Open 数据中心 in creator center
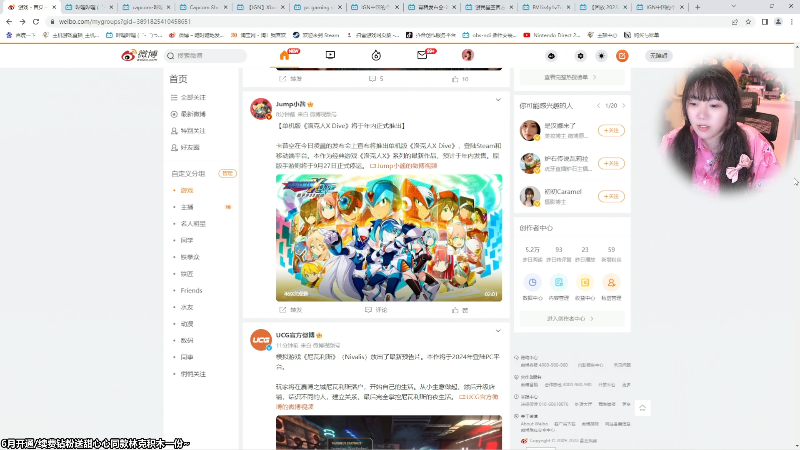This screenshot has width=800, height=450. pos(532,287)
